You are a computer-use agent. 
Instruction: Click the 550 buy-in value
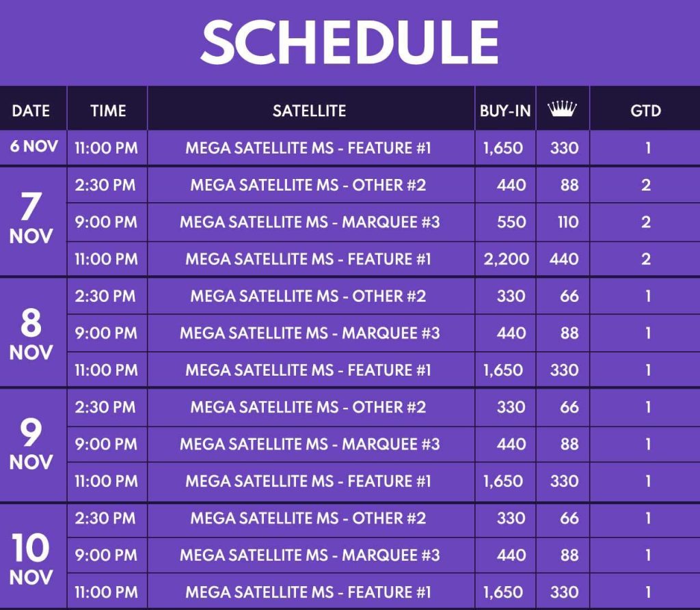(511, 222)
